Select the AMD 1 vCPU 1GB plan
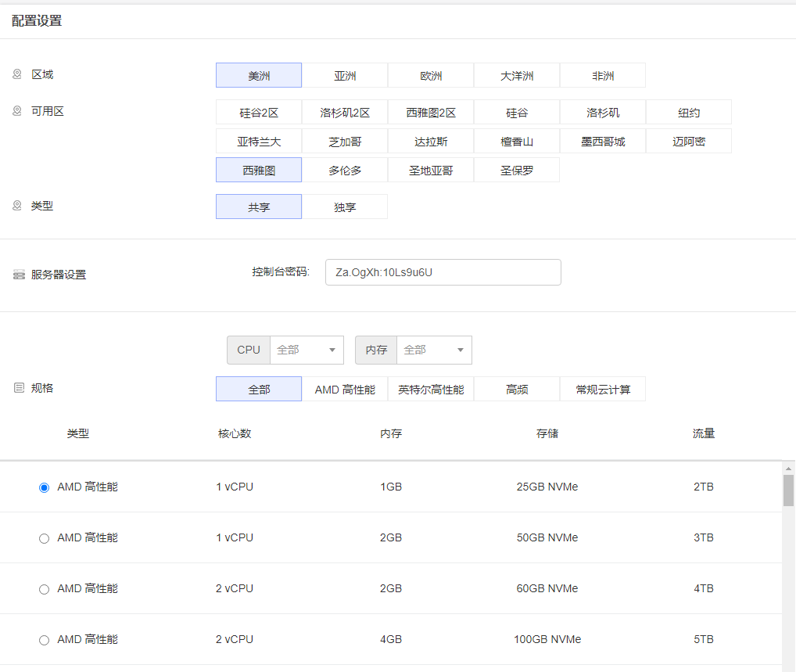 [x=44, y=487]
